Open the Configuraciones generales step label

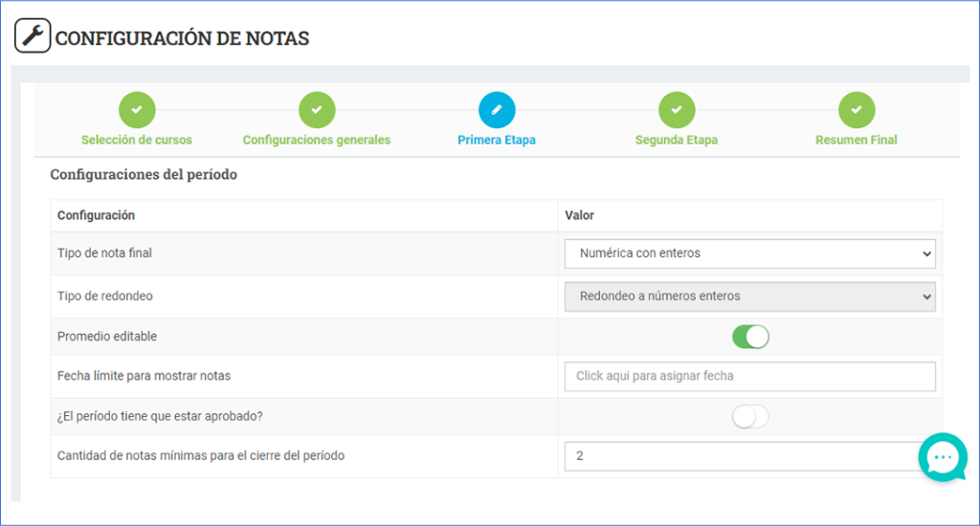pyautogui.click(x=317, y=140)
